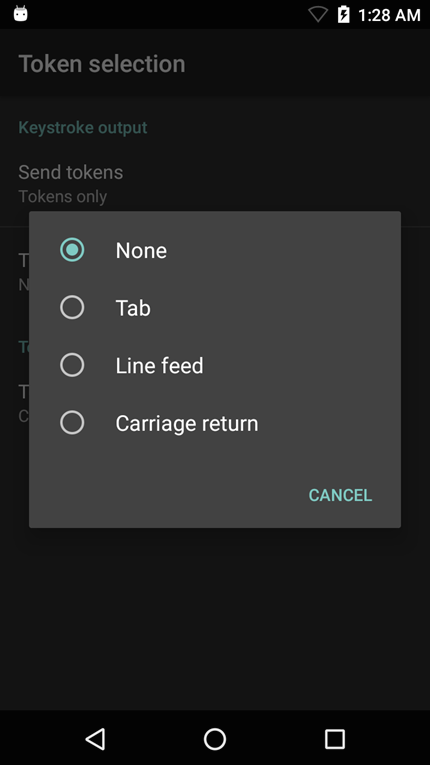The height and width of the screenshot is (765, 430).
Task: Open the Send tokens setting
Action: (x=215, y=183)
